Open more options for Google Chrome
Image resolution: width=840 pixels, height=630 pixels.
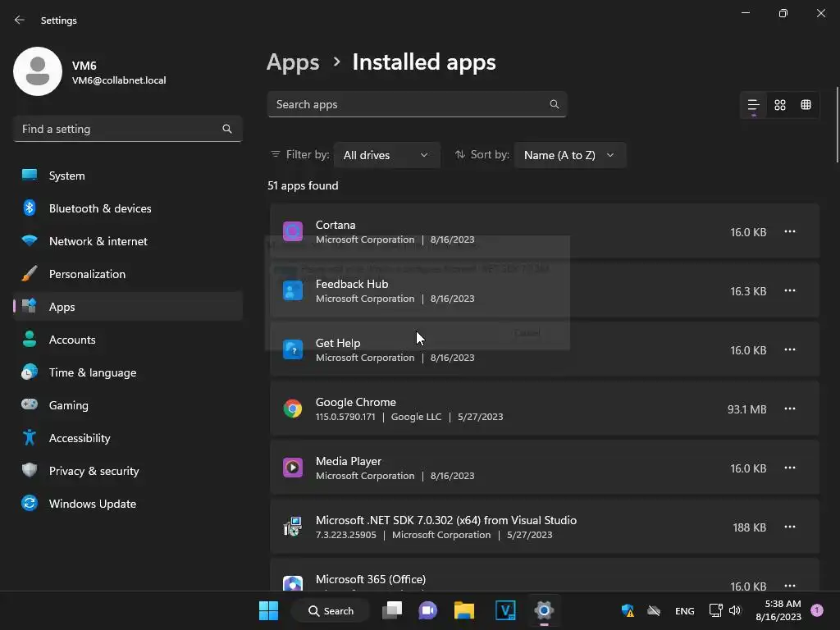[790, 409]
